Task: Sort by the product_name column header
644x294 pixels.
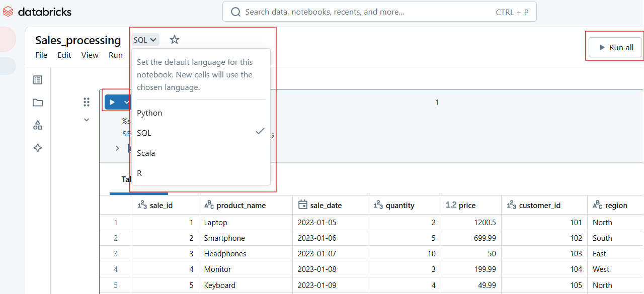Action: click(246, 205)
